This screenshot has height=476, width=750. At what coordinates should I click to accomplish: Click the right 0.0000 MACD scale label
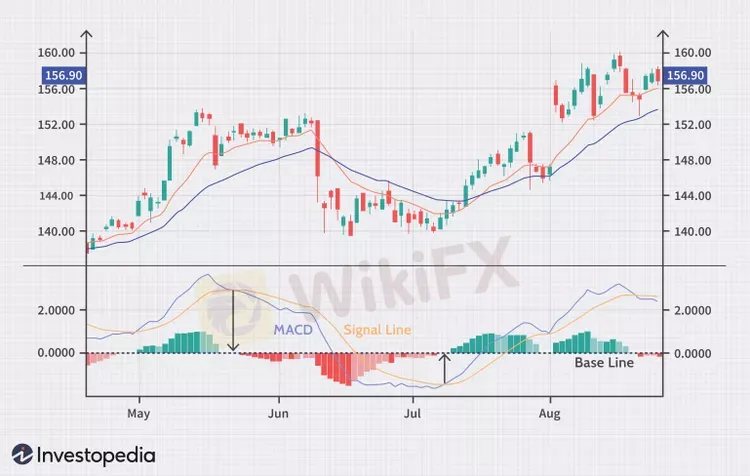(x=693, y=353)
